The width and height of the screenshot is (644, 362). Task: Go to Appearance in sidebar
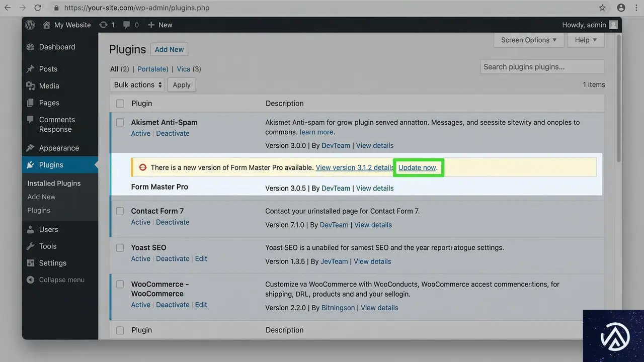59,148
